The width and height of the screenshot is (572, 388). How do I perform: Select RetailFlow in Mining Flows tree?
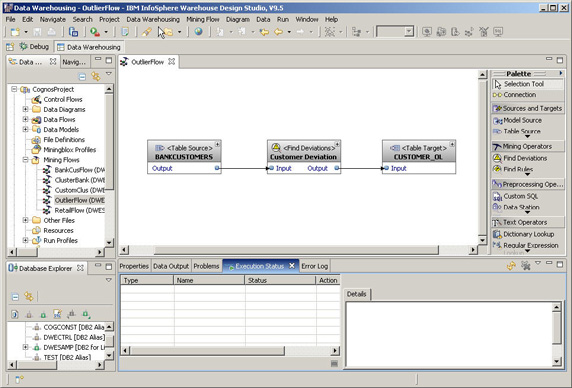(x=74, y=210)
